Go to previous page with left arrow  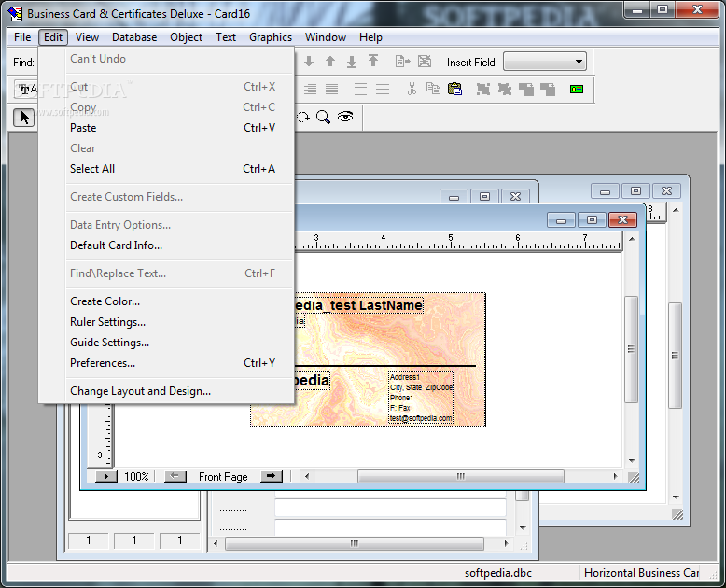(x=175, y=476)
